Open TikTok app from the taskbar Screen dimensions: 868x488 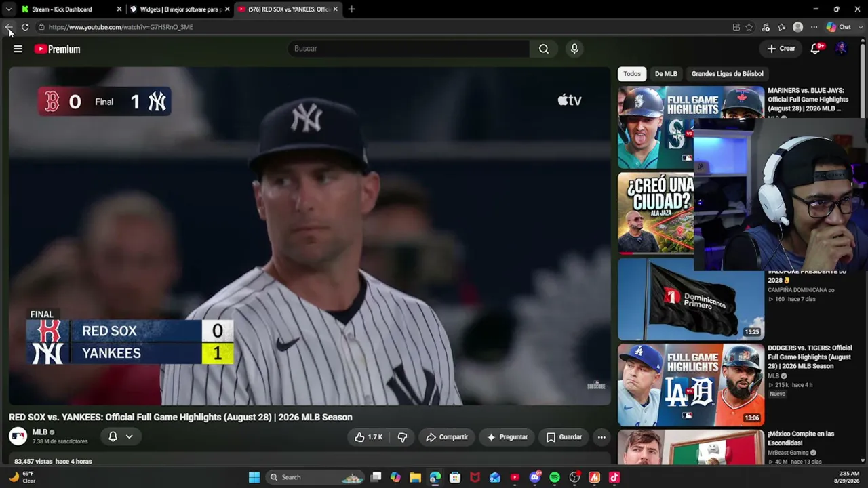pyautogui.click(x=614, y=477)
